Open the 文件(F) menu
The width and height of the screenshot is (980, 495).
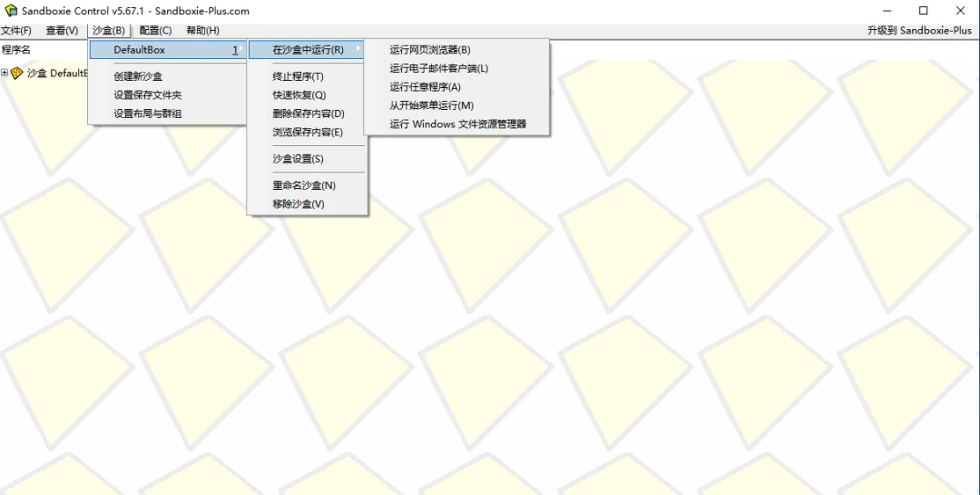click(16, 31)
